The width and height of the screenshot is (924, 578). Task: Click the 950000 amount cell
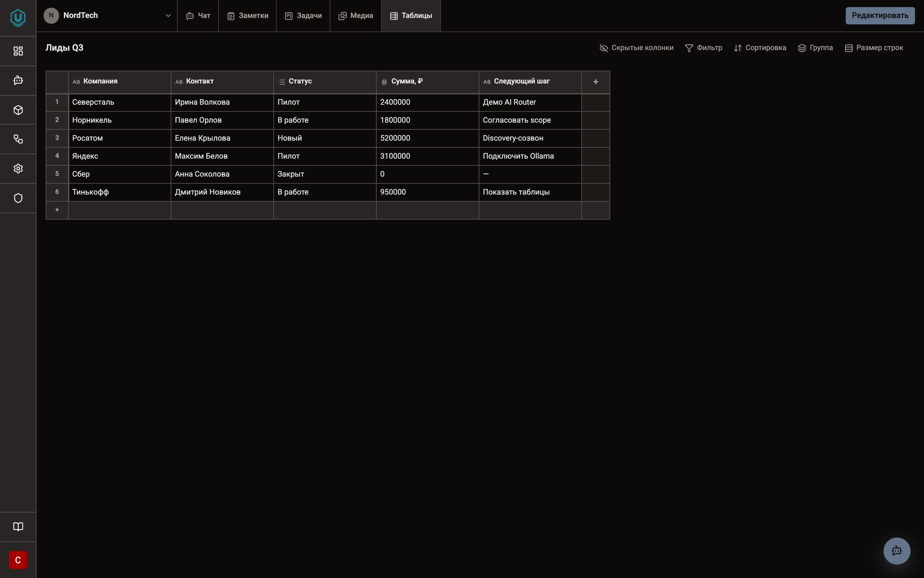point(428,192)
